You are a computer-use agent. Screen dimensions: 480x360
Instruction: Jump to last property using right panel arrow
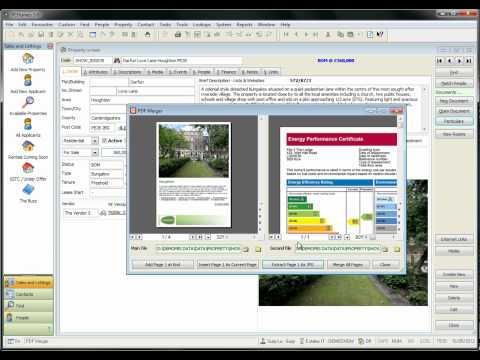469,60
